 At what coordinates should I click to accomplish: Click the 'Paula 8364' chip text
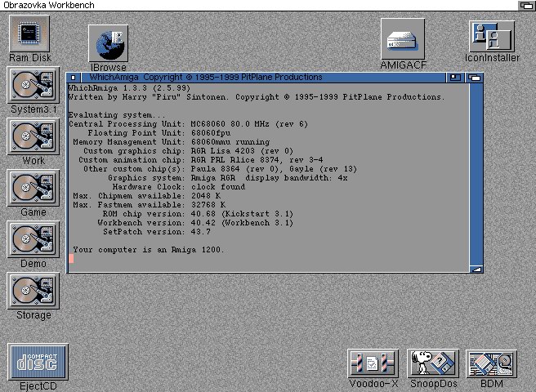(216, 169)
